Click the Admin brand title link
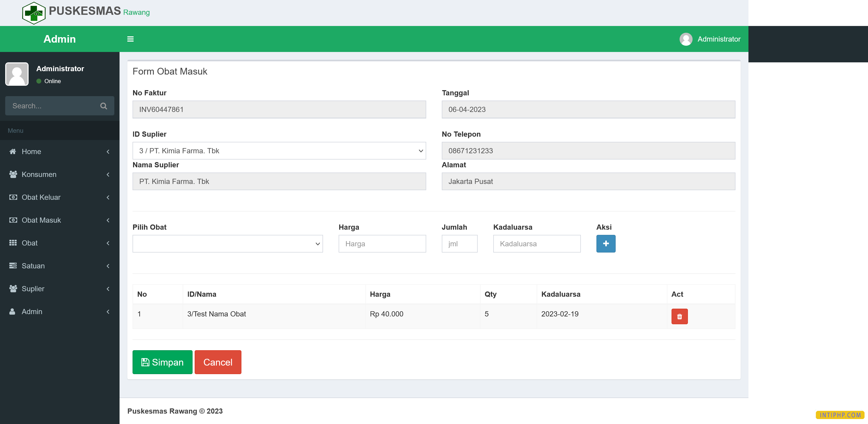Screen dimensions: 868x424 [x=60, y=39]
